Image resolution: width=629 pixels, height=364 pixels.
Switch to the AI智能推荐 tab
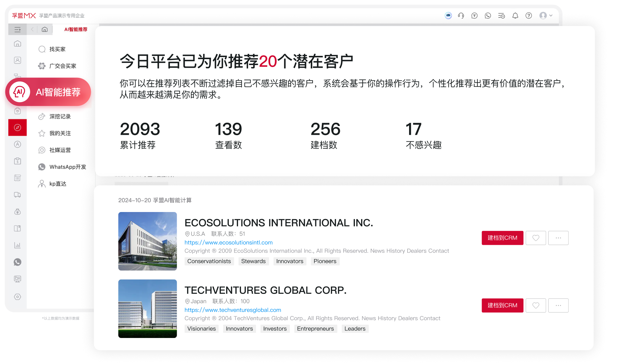(75, 30)
